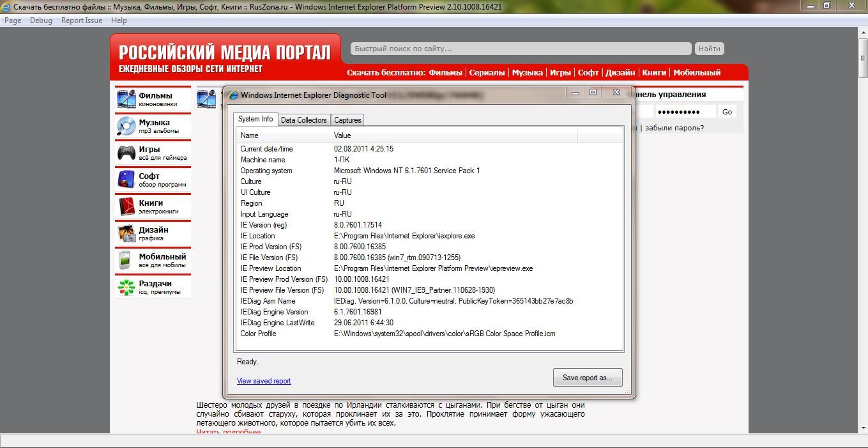
Task: Click the Софт software icon
Action: [126, 180]
